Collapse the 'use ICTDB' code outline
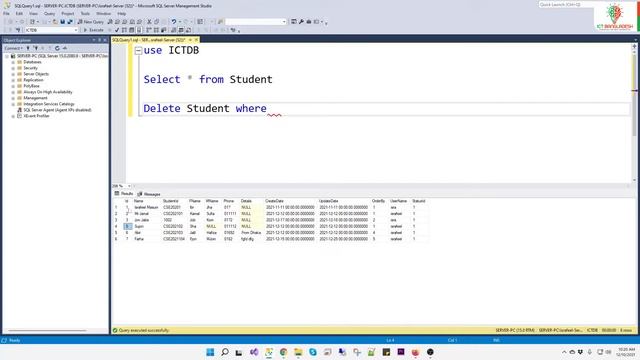The image size is (640, 360). 138,51
